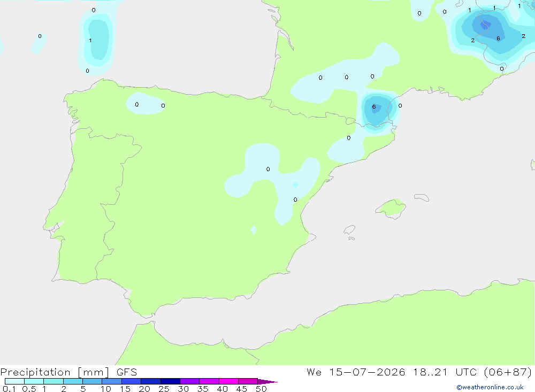535x392 pixels.
Task: Pick the 20–25 mm dark blue swatch
Action: pyautogui.click(x=151, y=381)
